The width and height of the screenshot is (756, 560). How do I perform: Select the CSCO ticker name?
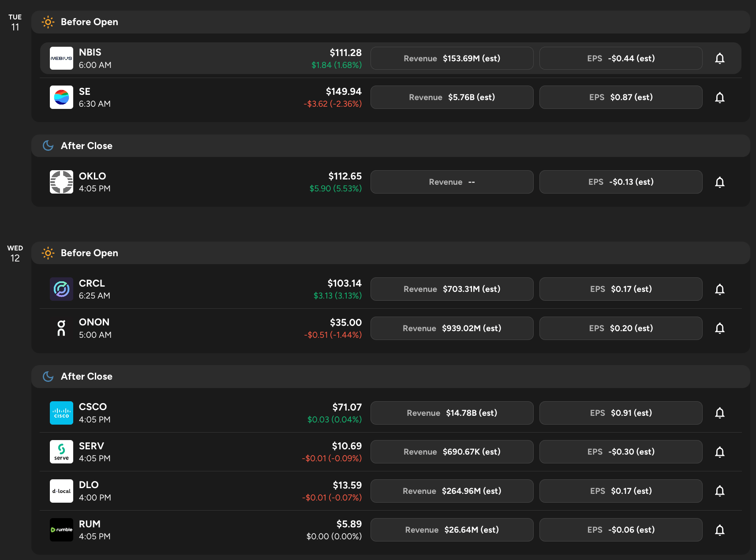tap(93, 407)
